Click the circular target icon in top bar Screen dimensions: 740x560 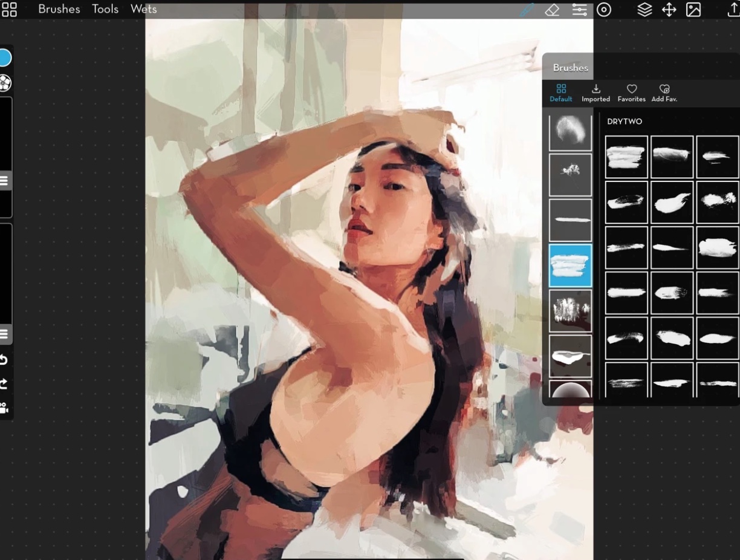click(604, 10)
